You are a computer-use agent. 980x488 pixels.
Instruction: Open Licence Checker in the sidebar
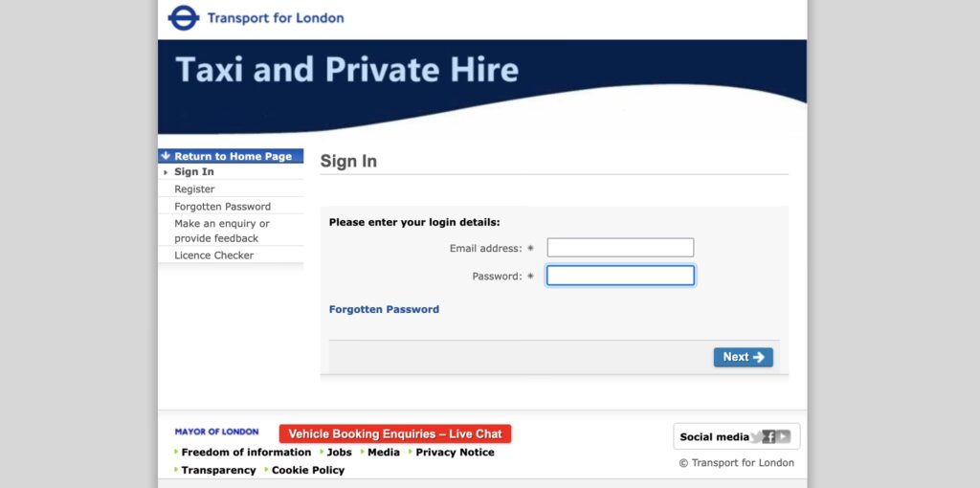[x=213, y=255]
